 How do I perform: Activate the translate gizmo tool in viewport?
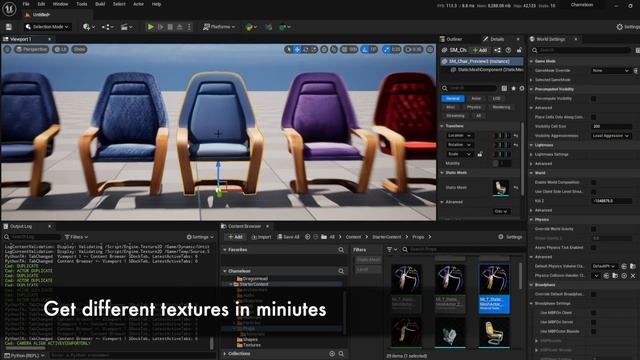(x=297, y=49)
